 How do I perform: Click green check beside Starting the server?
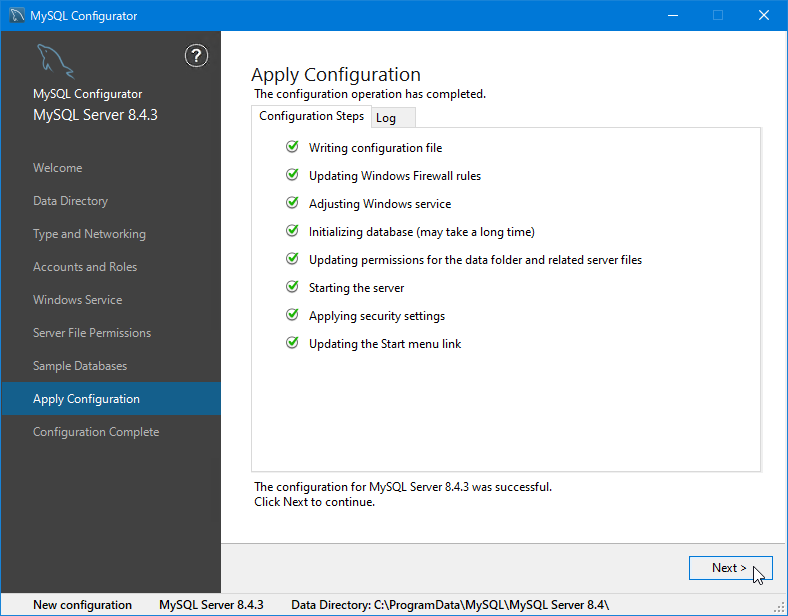(292, 286)
